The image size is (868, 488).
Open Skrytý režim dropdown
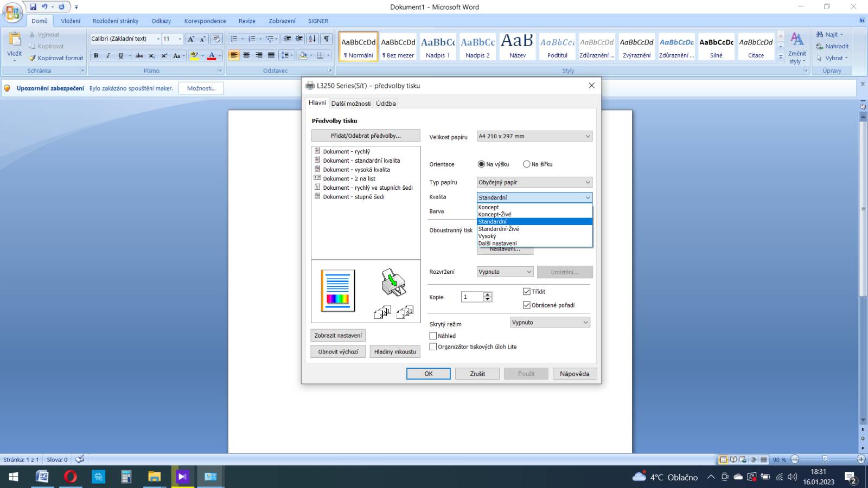point(550,322)
